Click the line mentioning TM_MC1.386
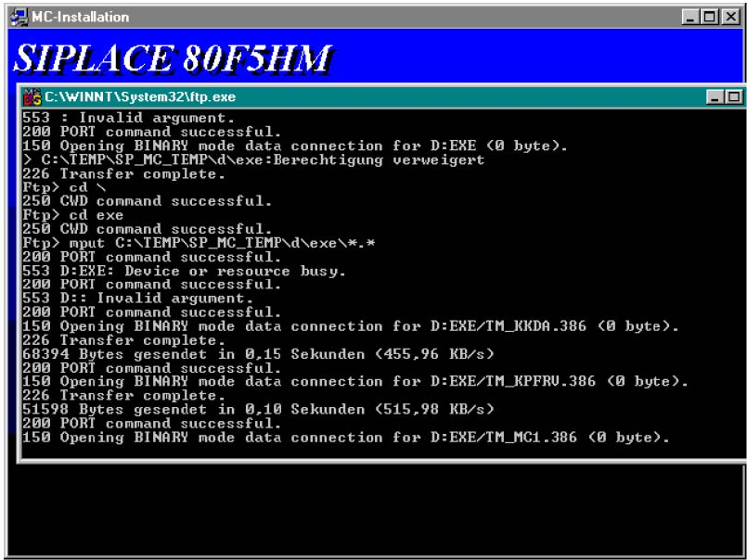Screen dimensions: 747x560 pyautogui.click(x=346, y=437)
